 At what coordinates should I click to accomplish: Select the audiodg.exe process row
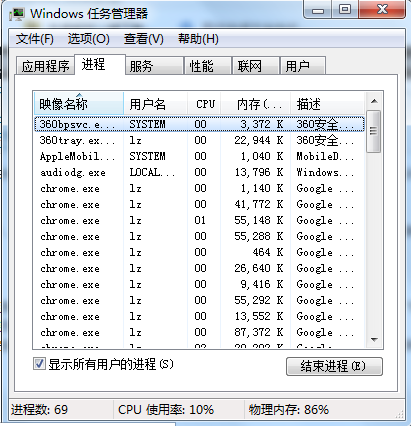point(199,172)
